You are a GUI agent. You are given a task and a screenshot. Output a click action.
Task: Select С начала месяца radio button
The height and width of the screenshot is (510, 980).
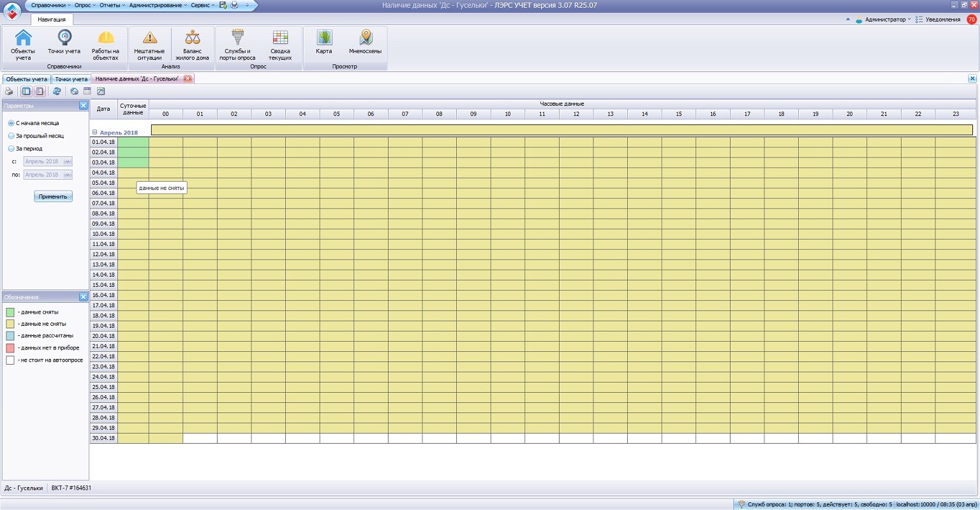pyautogui.click(x=11, y=123)
